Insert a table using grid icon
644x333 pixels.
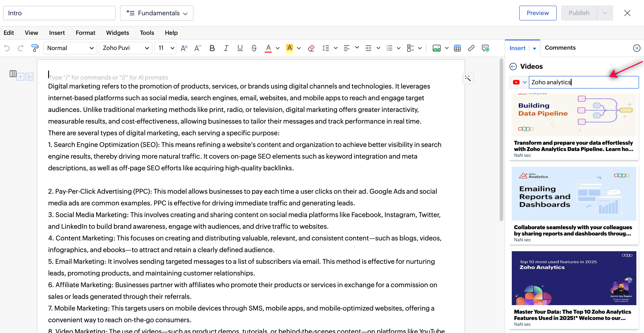pos(457,48)
